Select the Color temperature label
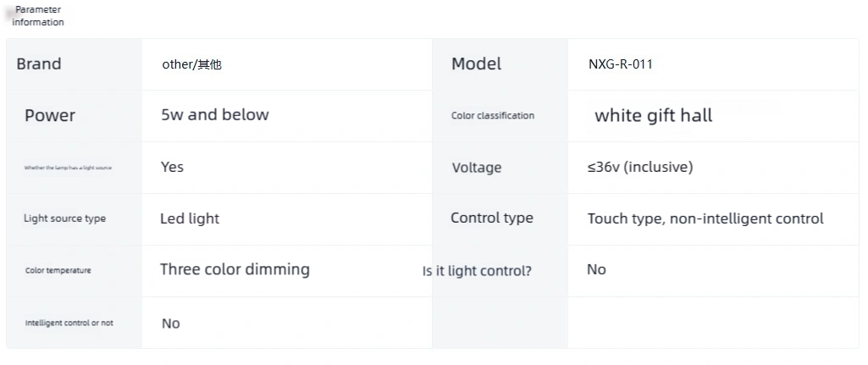This screenshot has height=365, width=868. coord(58,270)
